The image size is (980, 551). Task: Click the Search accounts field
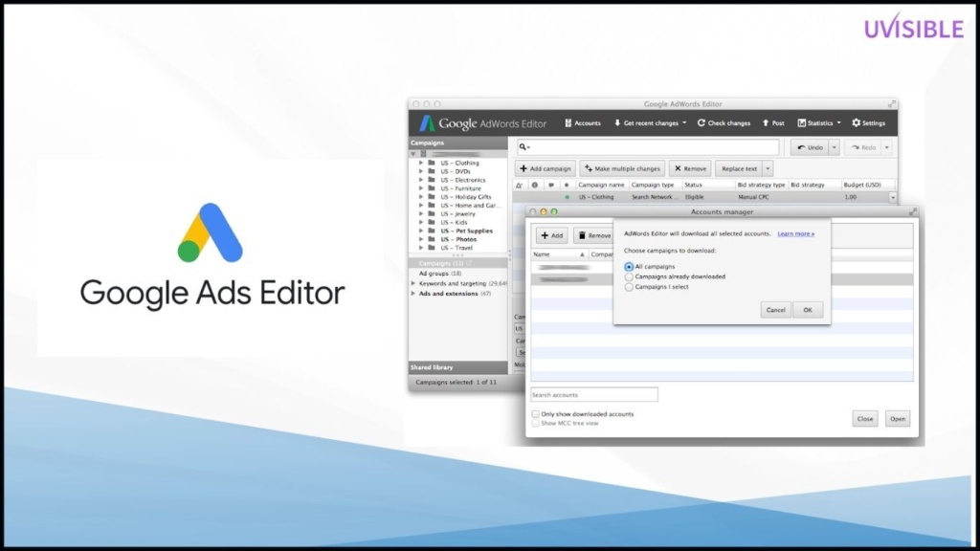[593, 395]
